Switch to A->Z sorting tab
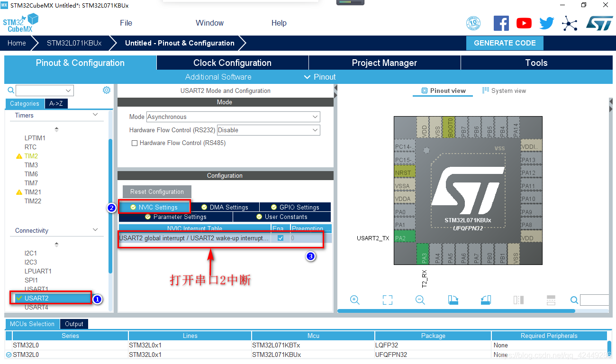This screenshot has height=364, width=616. tap(56, 103)
